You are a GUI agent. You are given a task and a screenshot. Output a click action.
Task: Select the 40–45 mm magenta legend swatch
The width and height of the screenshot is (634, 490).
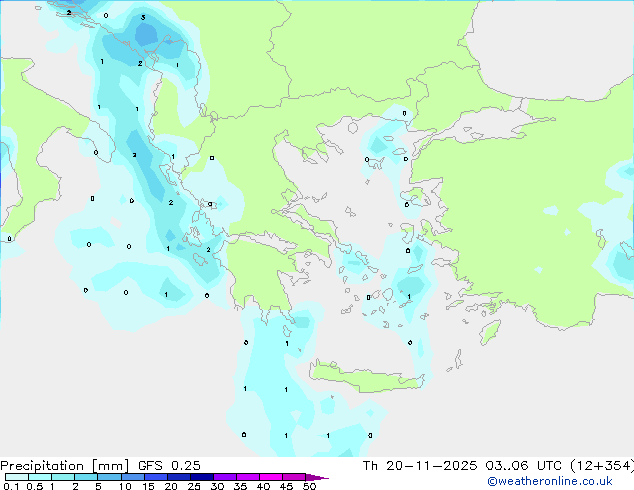coord(271,477)
